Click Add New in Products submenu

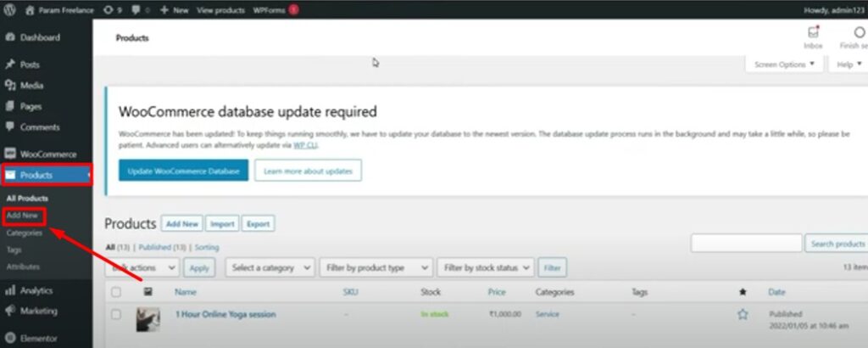click(22, 216)
